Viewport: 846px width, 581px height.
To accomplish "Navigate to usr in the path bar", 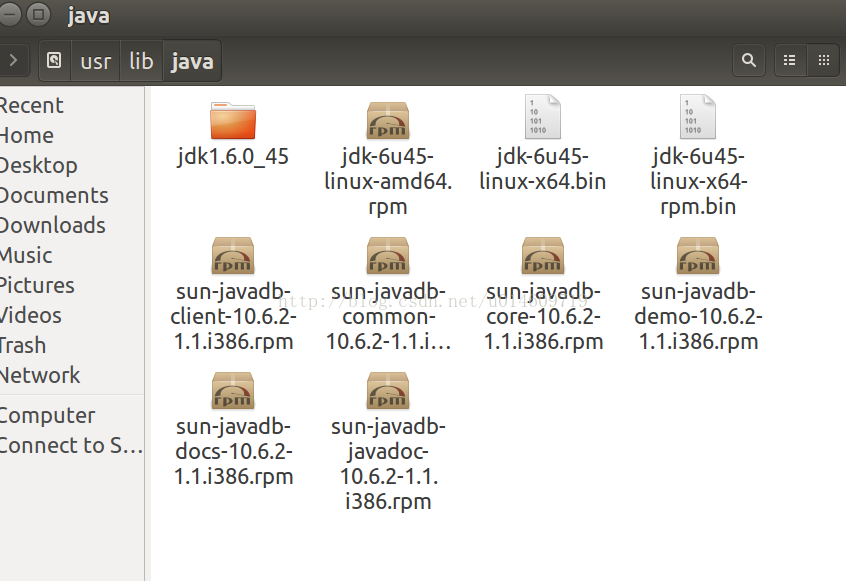I will coord(95,61).
